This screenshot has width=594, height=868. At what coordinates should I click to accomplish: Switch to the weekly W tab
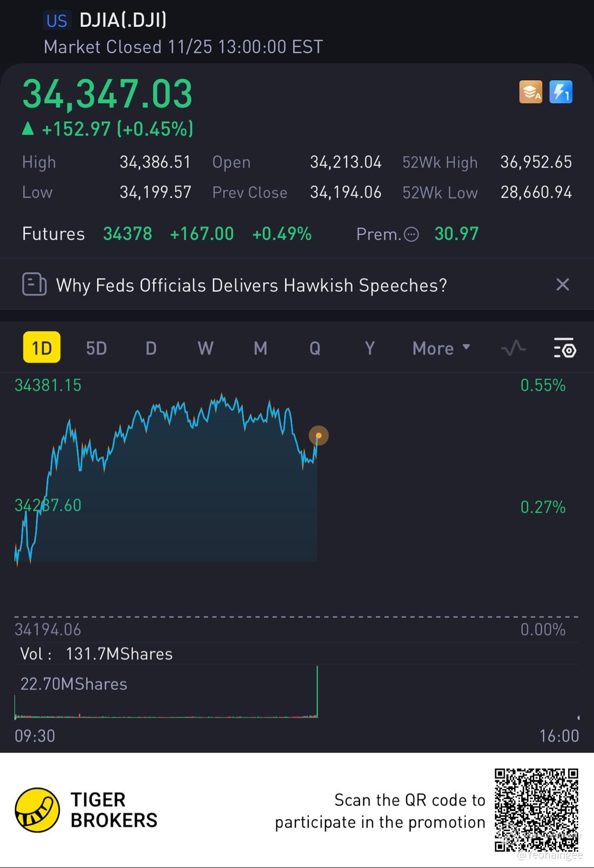(x=205, y=348)
